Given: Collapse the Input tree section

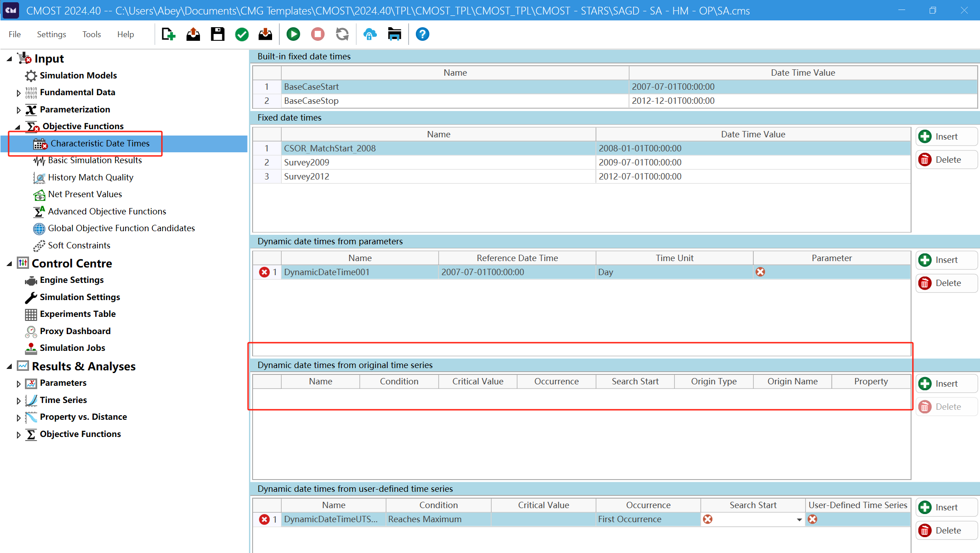Looking at the screenshot, I should click(10, 59).
